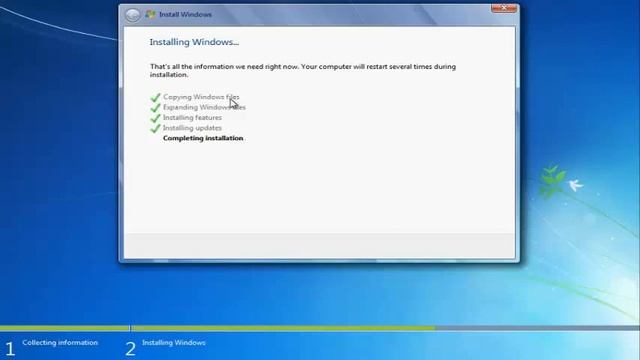The image size is (640, 360).
Task: Select the 'Installing updates' step text
Action: (192, 128)
